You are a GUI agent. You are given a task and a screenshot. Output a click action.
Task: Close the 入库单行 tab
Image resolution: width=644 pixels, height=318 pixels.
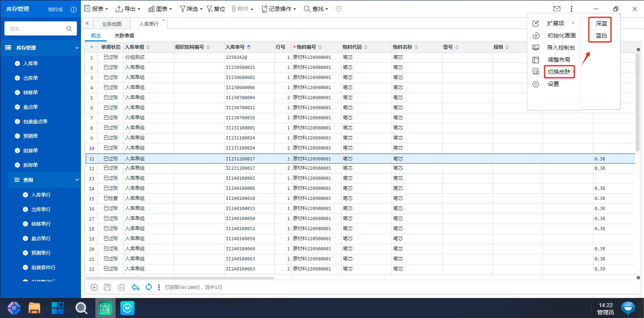coord(163,20)
